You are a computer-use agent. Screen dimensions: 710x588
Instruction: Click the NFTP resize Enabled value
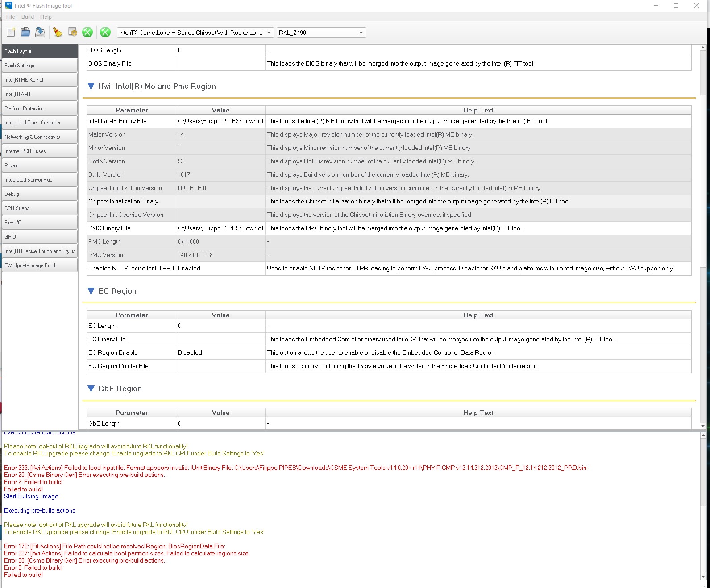point(220,269)
